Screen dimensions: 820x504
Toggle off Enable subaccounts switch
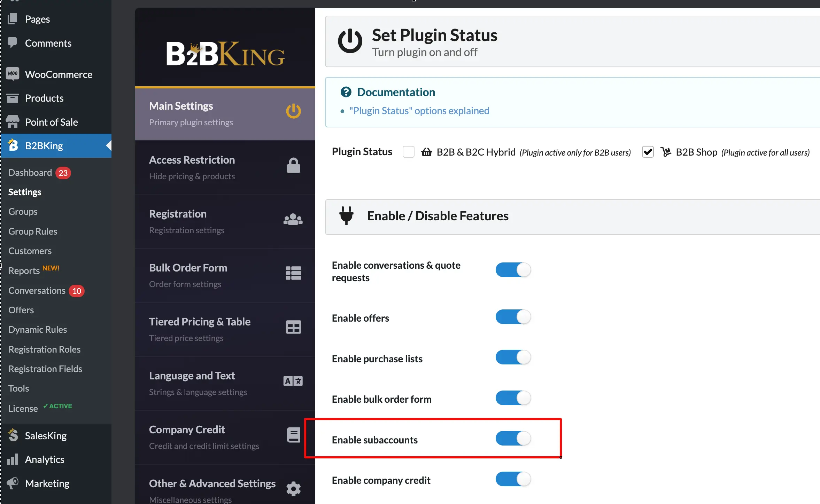513,439
